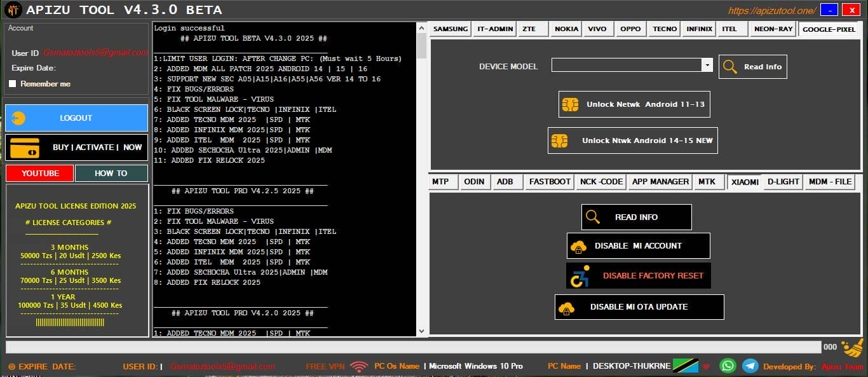868x377 pixels.
Task: Click the User ID email field in Account
Action: point(95,53)
